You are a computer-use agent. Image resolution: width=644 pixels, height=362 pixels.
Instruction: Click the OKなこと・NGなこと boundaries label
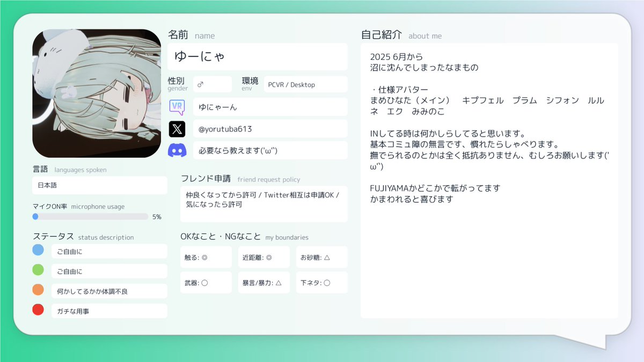[x=245, y=237]
